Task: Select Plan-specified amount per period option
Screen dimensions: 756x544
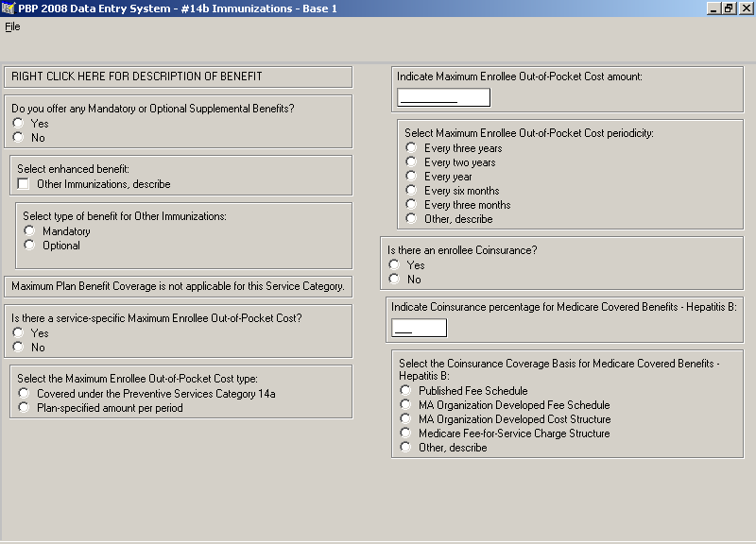Action: (24, 408)
